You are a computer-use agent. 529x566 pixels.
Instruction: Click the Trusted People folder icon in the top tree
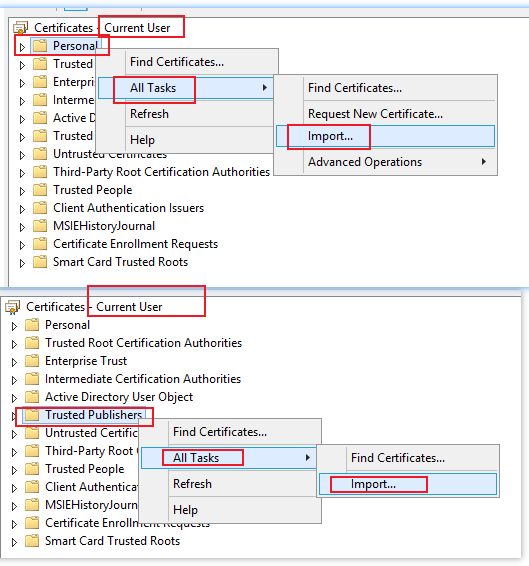coord(40,190)
